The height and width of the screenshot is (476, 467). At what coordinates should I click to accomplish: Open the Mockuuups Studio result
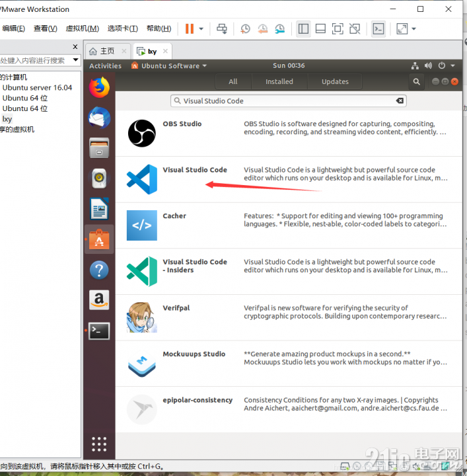click(x=289, y=364)
